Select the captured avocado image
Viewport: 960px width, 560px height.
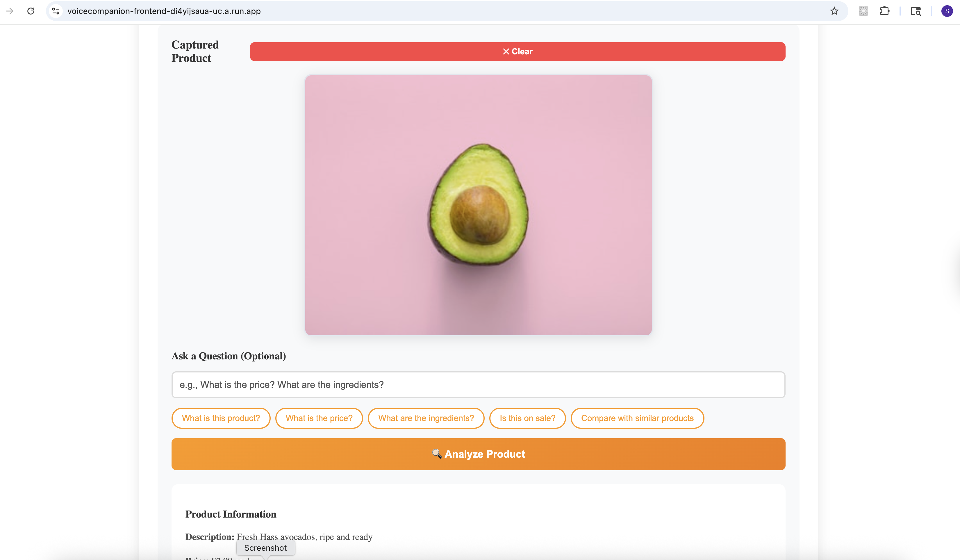(x=478, y=205)
